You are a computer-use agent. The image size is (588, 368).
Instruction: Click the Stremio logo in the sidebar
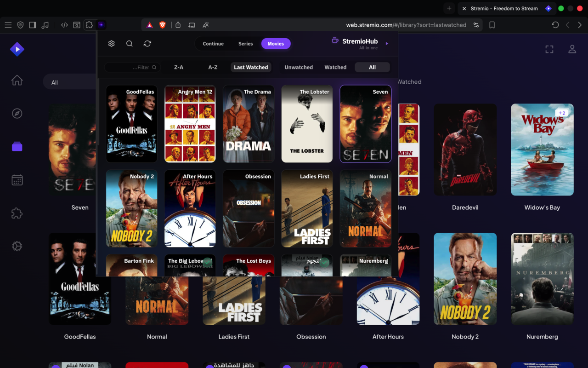(x=17, y=49)
